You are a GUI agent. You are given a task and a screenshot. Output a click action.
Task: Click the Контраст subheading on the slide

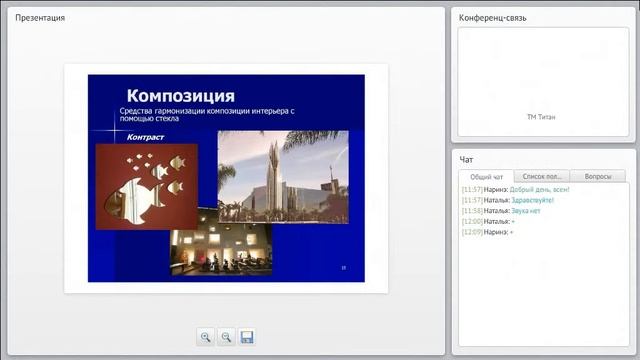(x=145, y=137)
